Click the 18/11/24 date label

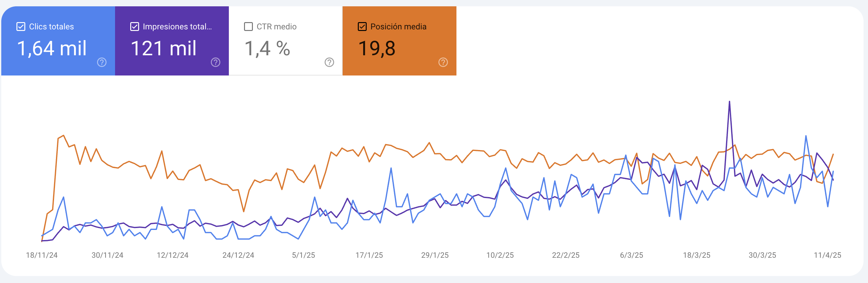coord(42,255)
